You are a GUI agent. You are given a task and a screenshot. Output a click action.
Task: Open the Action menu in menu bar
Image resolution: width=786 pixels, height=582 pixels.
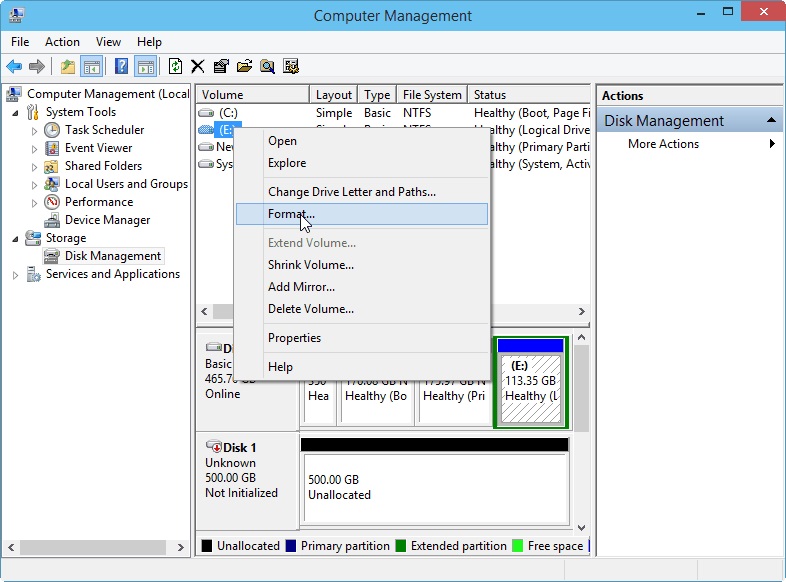coord(62,42)
